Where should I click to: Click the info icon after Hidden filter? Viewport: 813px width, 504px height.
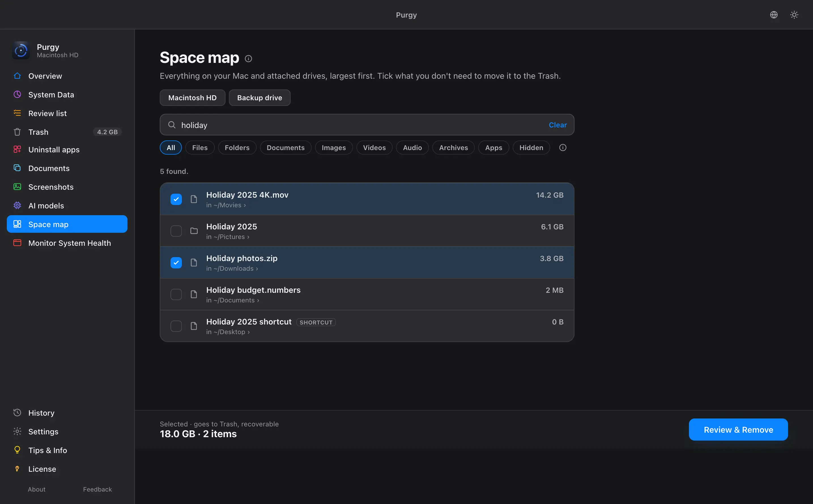pyautogui.click(x=563, y=148)
